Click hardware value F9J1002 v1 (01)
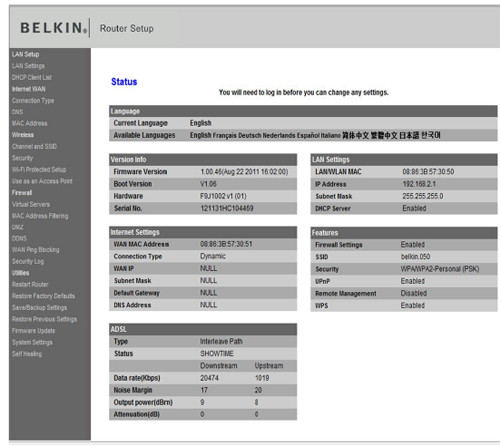Screen dimensions: 500x446 tap(223, 196)
